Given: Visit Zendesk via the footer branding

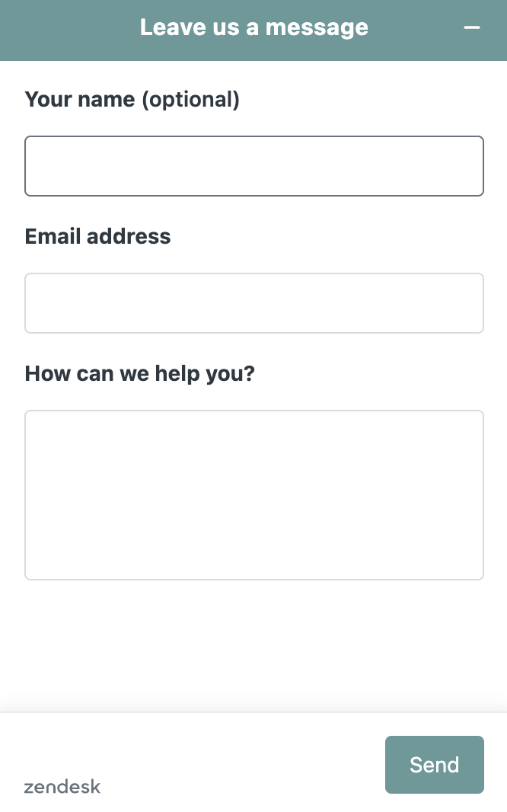Looking at the screenshot, I should coord(62,787).
